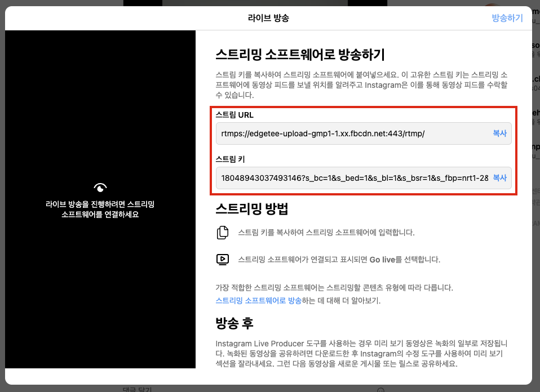Open the 스트리밍 소프트웨어로 방송 help link
This screenshot has width=540, height=392.
point(258,300)
